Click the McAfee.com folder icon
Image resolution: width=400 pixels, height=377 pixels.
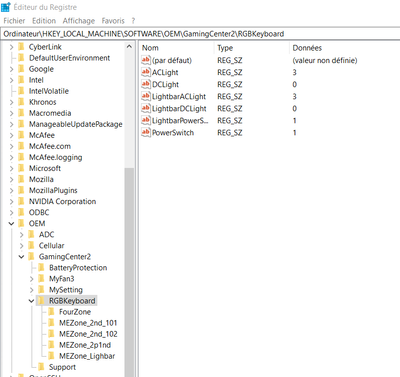[x=21, y=146]
